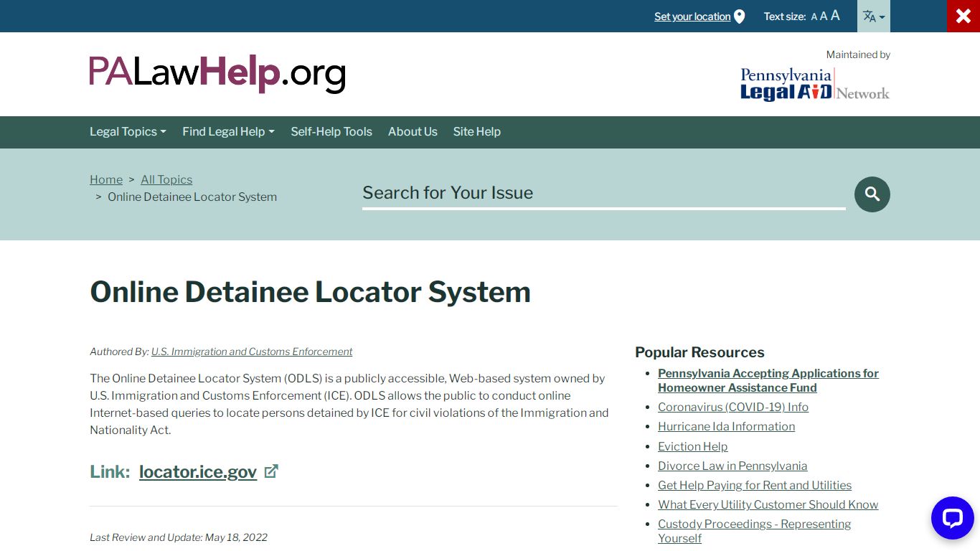Open the language translate dropdown
Viewport: 980px width, 551px height.
(874, 16)
